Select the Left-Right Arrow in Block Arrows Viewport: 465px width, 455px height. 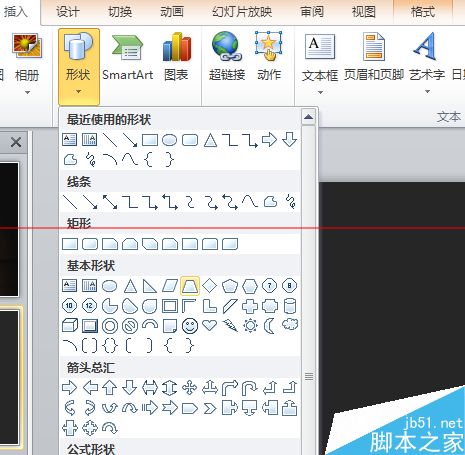(x=150, y=388)
